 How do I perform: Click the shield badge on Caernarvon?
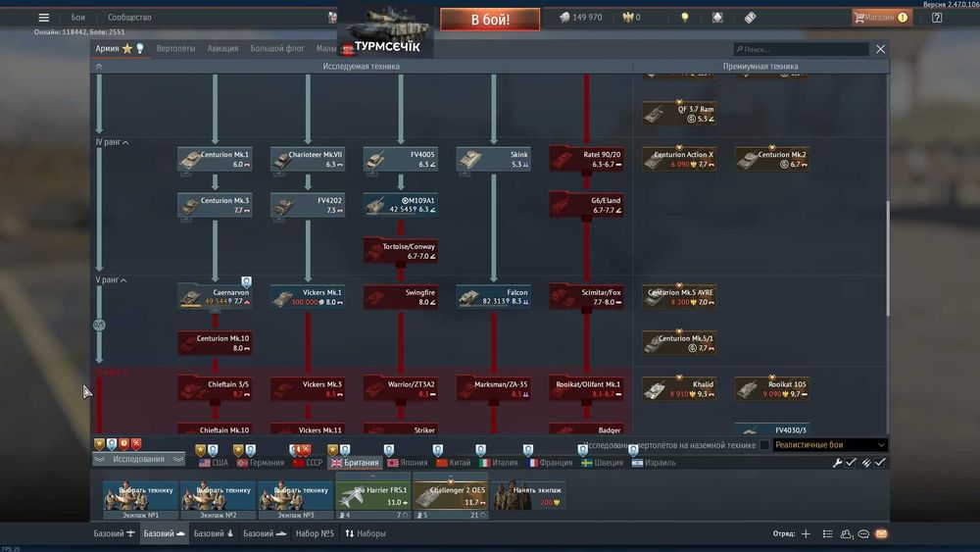coord(246,282)
